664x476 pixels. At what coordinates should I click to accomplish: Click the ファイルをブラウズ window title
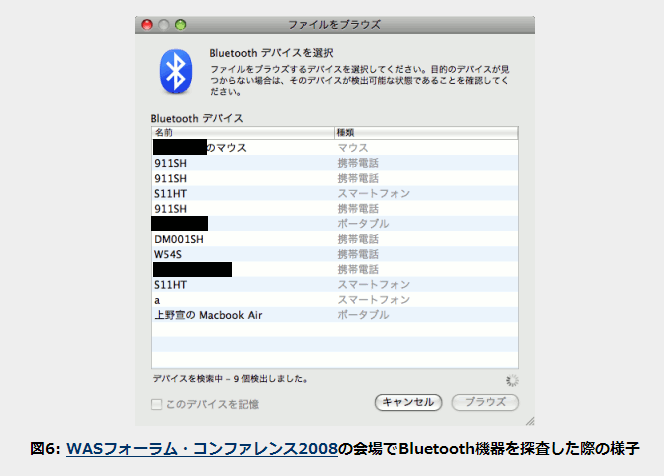(335, 25)
